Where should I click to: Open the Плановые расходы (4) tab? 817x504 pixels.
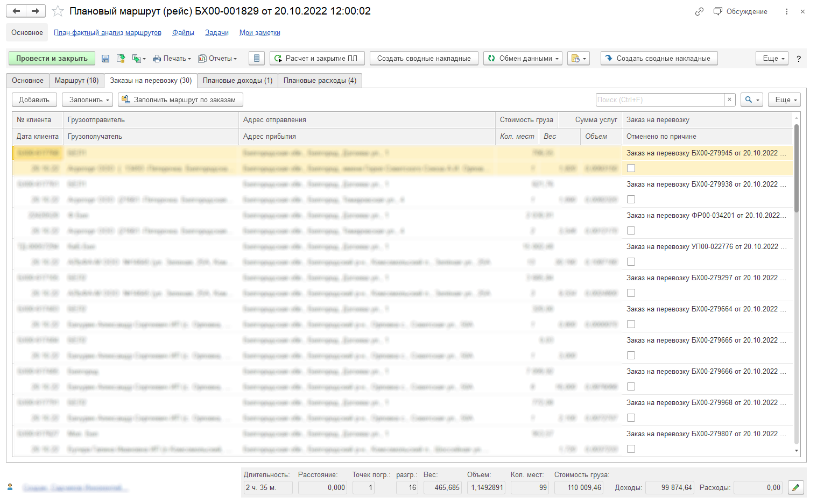[320, 81]
